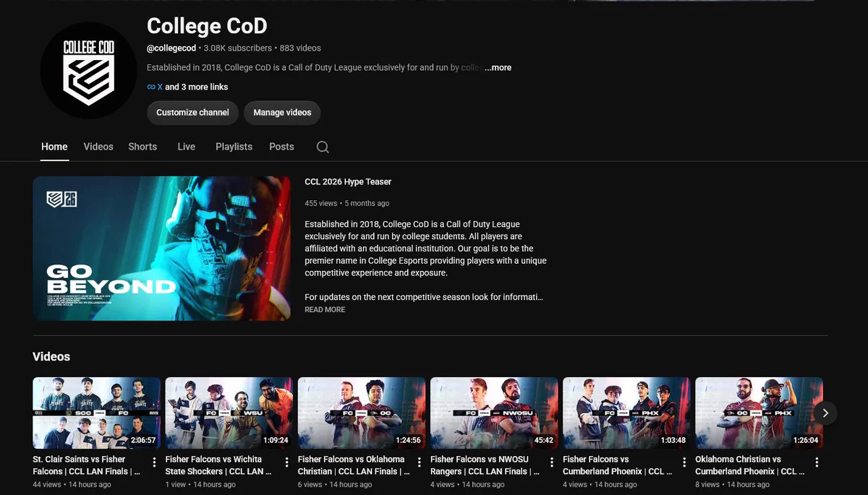Click the 883 videos text
The height and width of the screenshot is (495, 868).
300,48
